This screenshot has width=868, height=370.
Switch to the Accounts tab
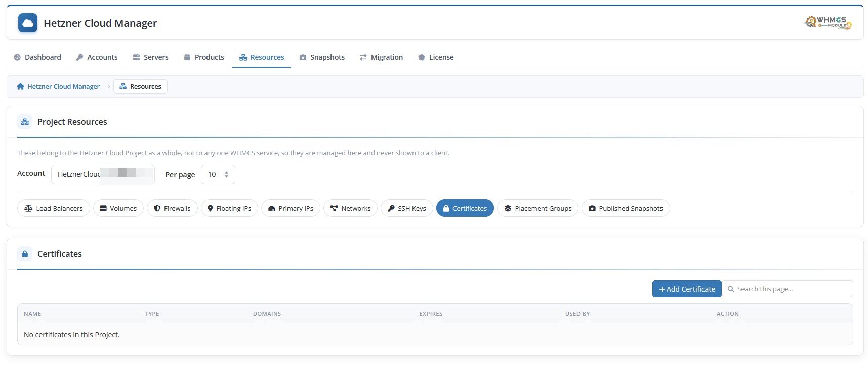(x=97, y=57)
